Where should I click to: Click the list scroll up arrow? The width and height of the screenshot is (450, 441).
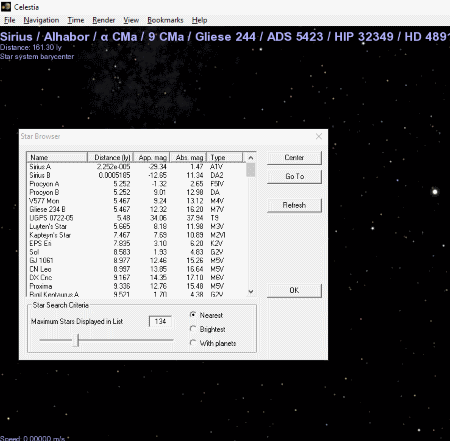coord(251,158)
